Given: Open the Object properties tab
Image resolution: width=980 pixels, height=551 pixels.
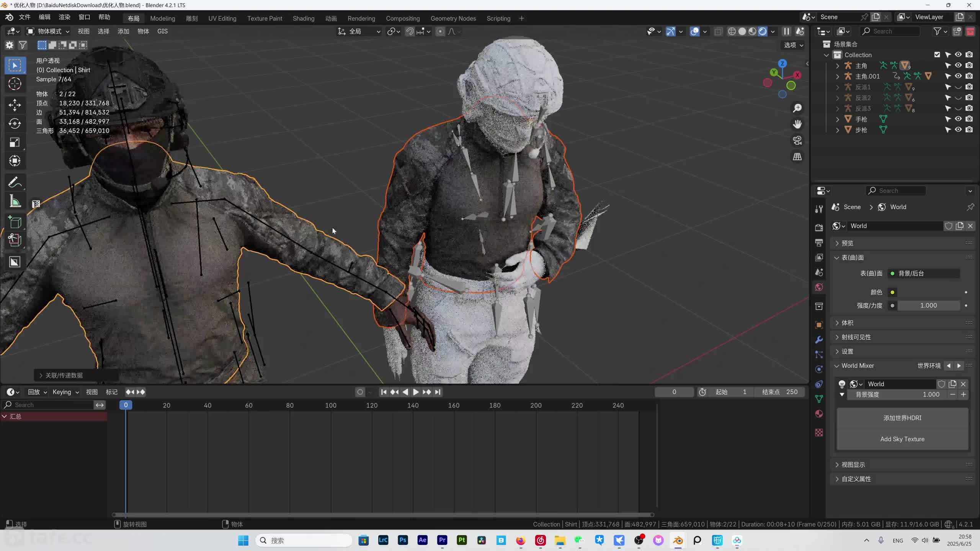Looking at the screenshot, I should (819, 325).
